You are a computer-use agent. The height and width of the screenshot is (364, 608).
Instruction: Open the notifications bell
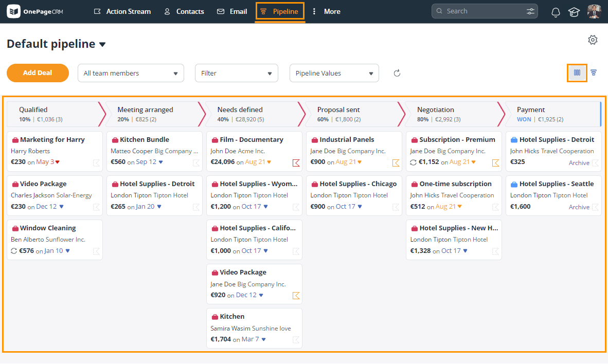556,12
